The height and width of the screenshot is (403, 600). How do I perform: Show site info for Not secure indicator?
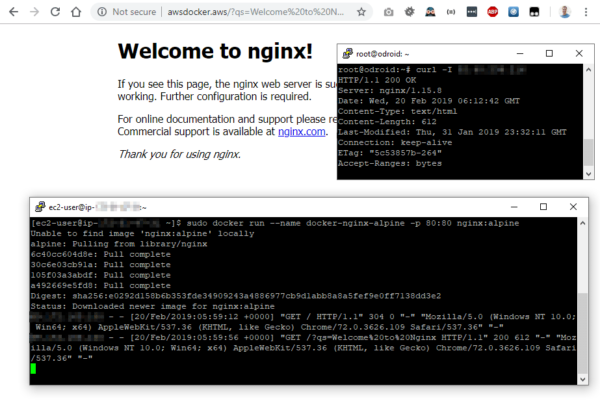pos(127,12)
